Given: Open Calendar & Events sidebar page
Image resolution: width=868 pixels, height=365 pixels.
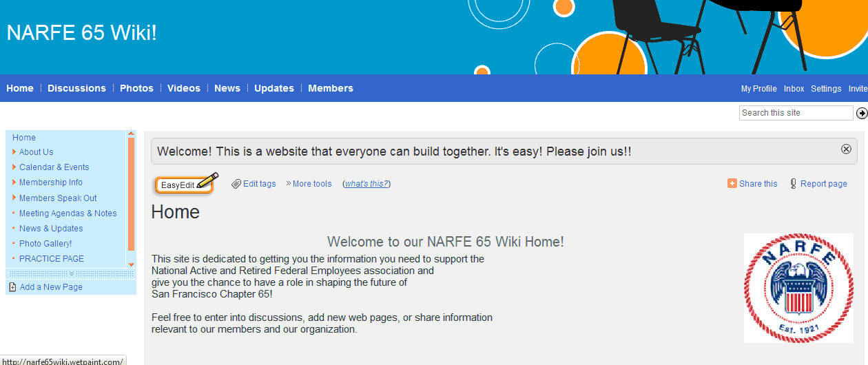Looking at the screenshot, I should coord(54,167).
